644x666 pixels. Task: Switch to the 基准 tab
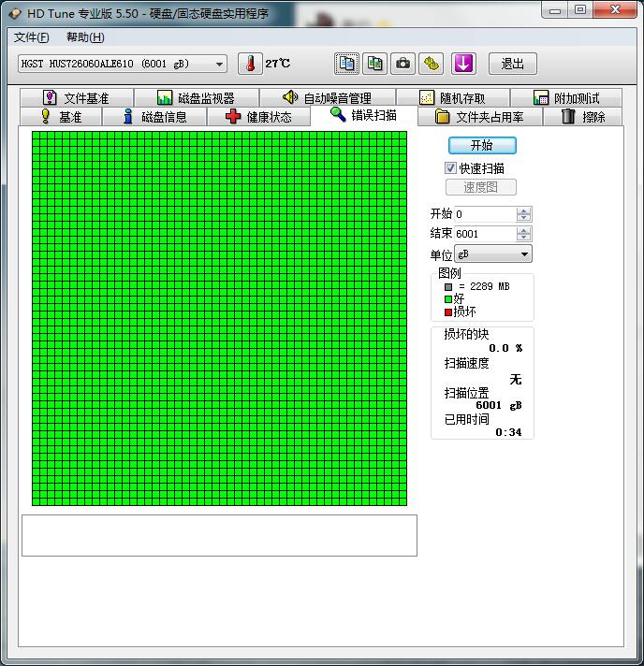coord(61,117)
